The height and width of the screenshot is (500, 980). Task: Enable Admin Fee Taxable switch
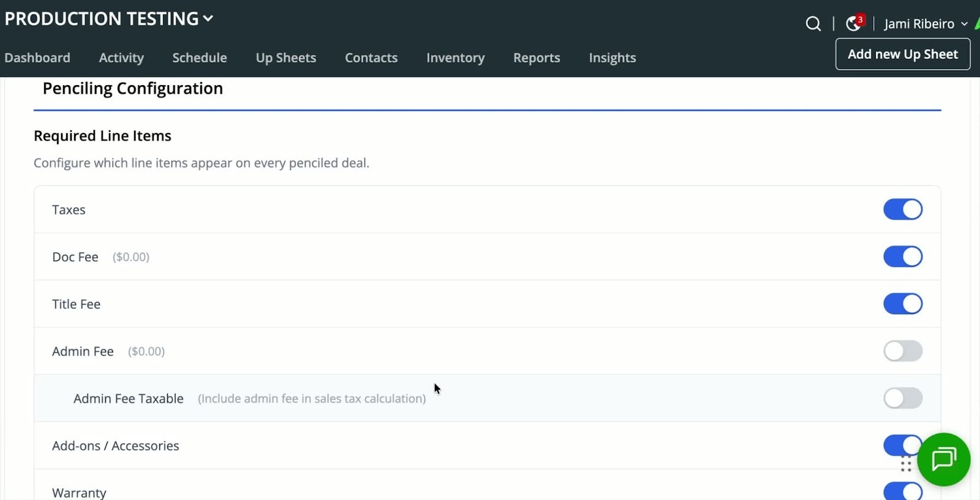(902, 398)
